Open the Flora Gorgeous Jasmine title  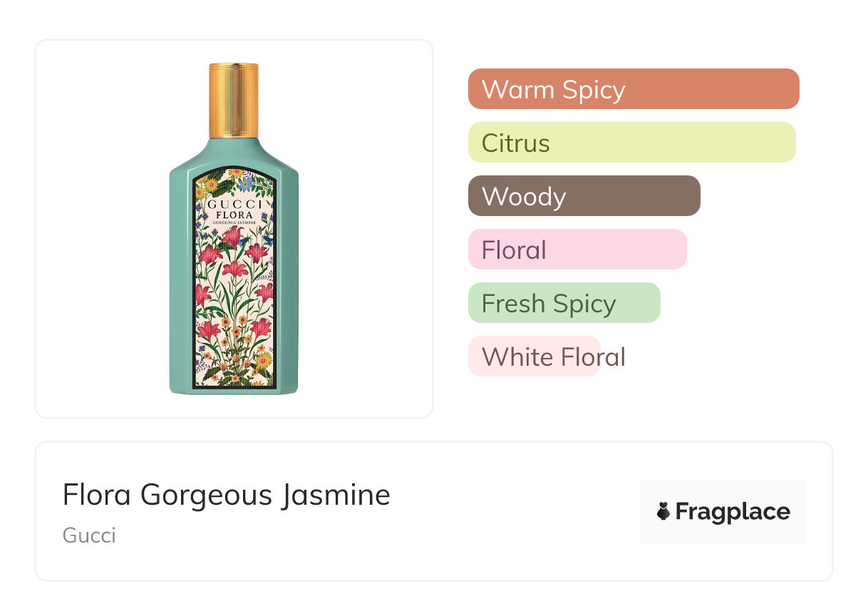226,495
